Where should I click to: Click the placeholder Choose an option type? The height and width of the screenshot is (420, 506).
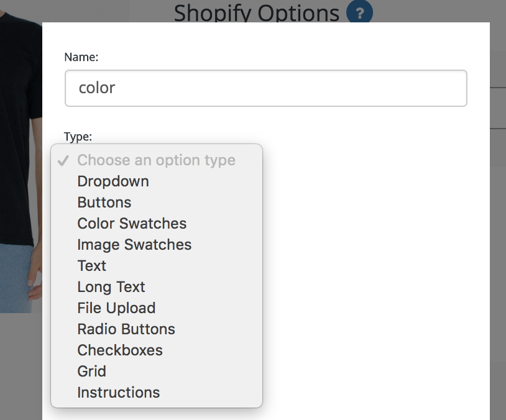coord(157,160)
